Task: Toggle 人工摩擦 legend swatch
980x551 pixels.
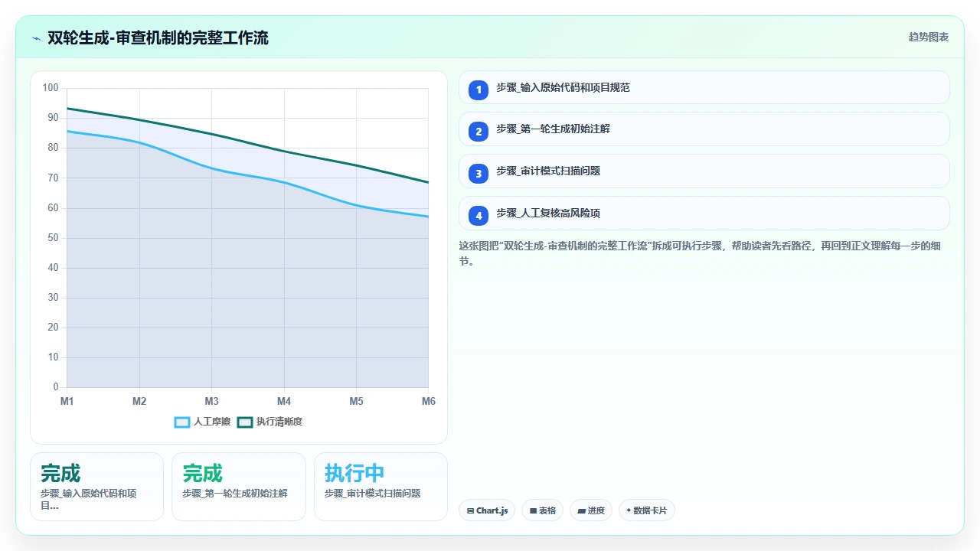Action: pos(182,422)
